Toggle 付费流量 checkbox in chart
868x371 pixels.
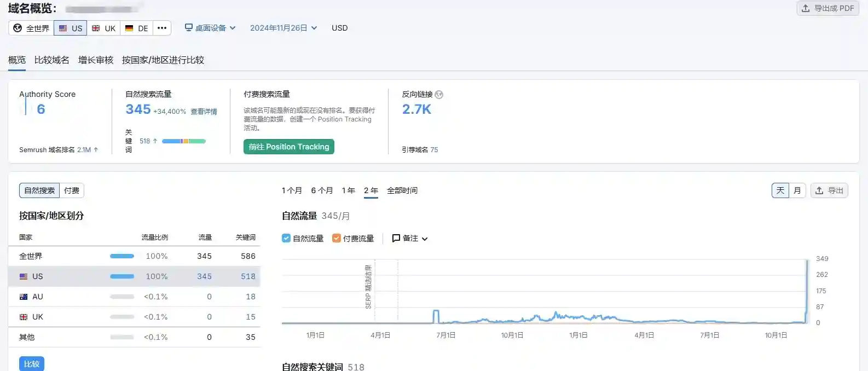pos(337,238)
